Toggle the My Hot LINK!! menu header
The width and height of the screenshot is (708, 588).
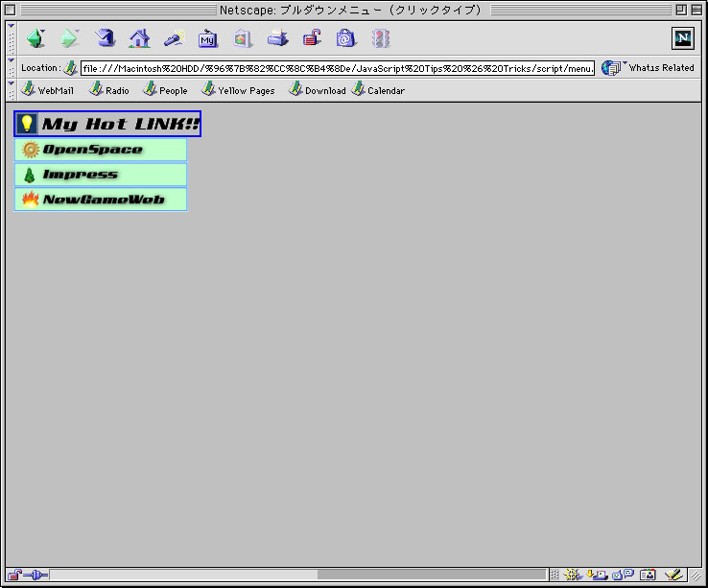(107, 124)
